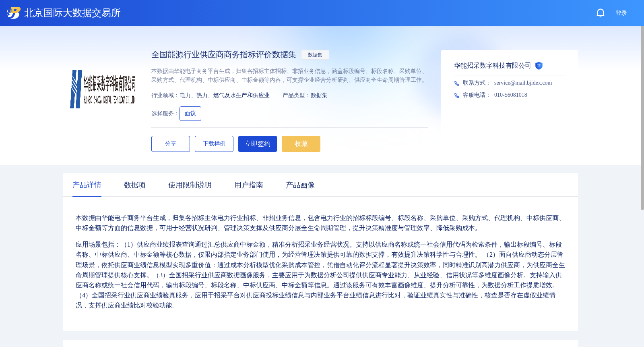Screen dimensions: 644x347
Task: Click the paragraph starting 应用场景包括
Action: [320, 275]
